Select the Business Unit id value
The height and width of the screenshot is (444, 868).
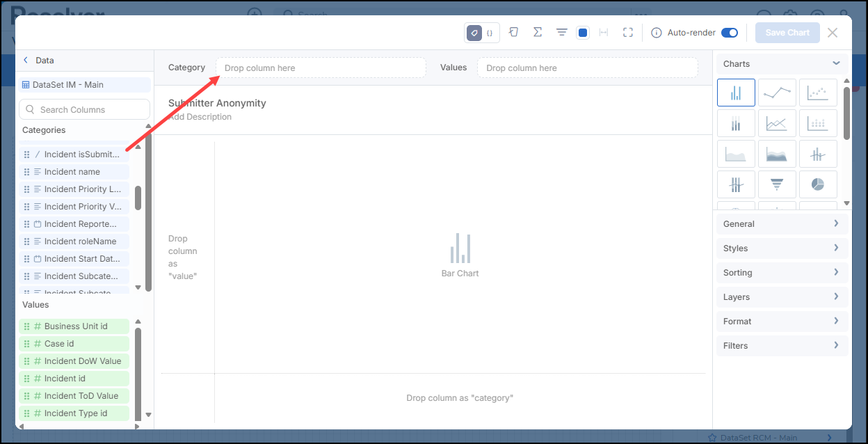pyautogui.click(x=74, y=326)
